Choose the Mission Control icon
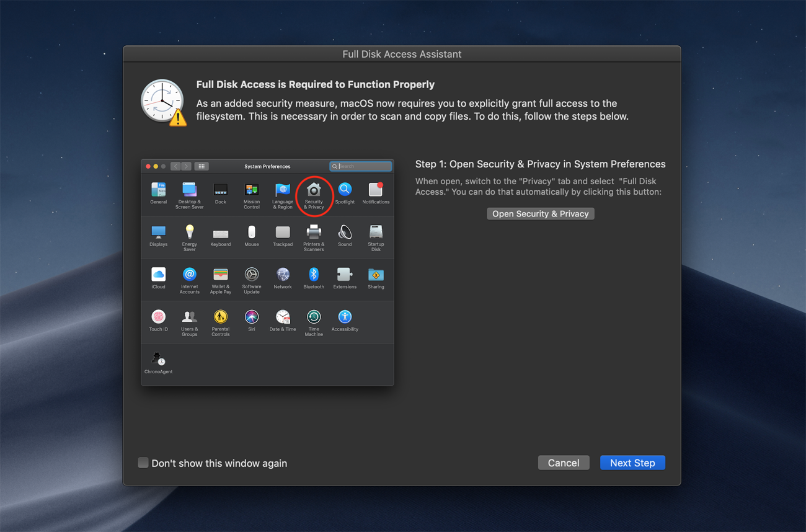Image resolution: width=806 pixels, height=532 pixels. click(x=252, y=189)
